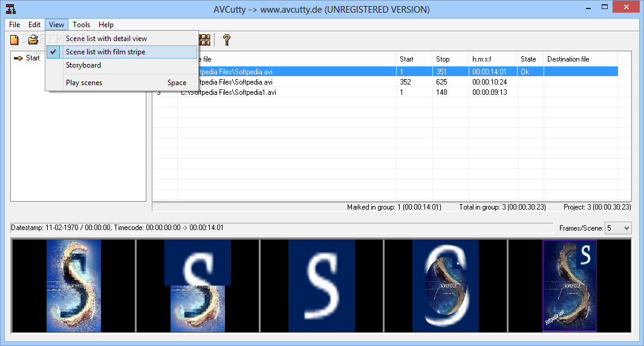644x346 pixels.
Task: Click the question mark help icon
Action: 226,40
